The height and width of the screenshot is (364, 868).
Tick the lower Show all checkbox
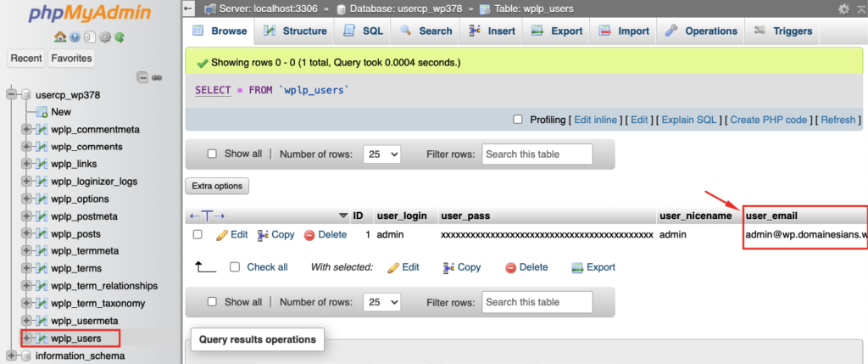tap(212, 302)
